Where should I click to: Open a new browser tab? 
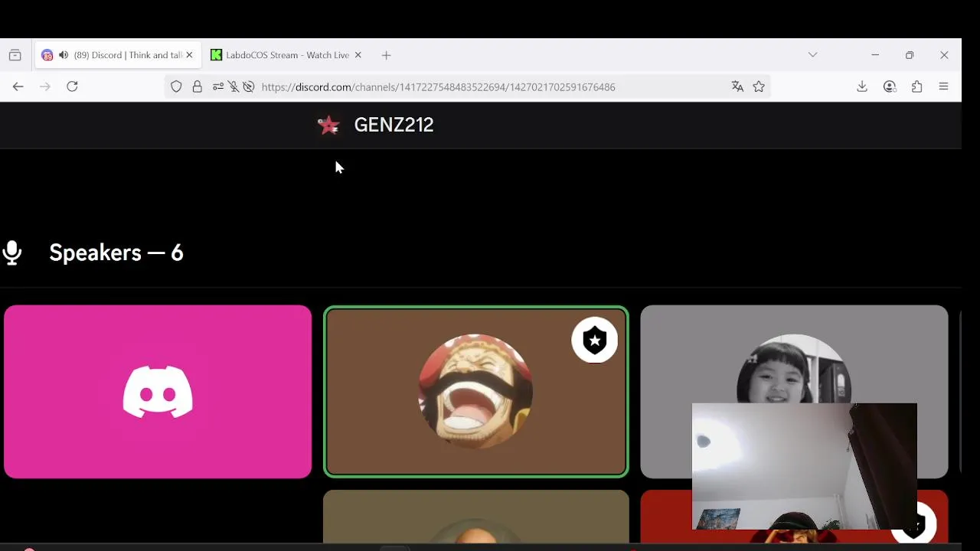point(387,55)
